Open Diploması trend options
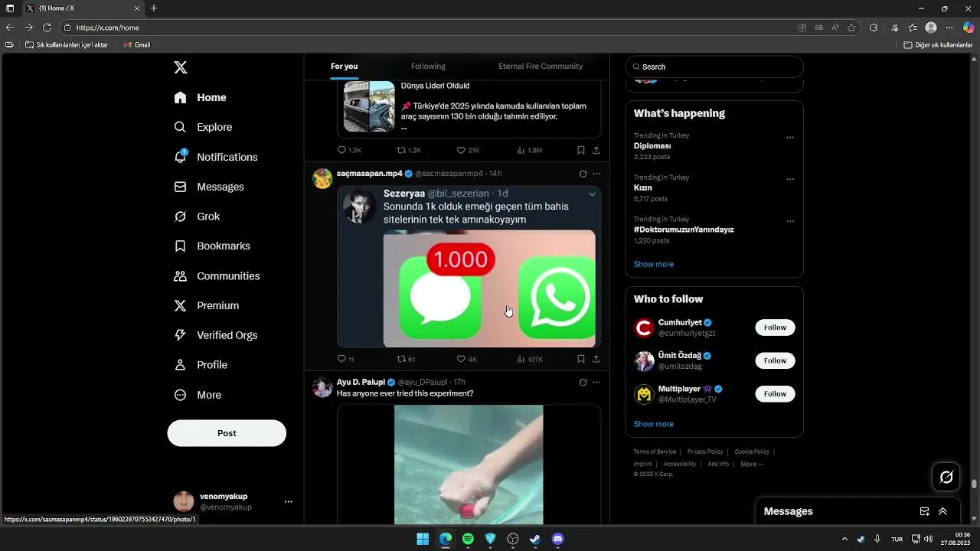The image size is (980, 551). [790, 138]
